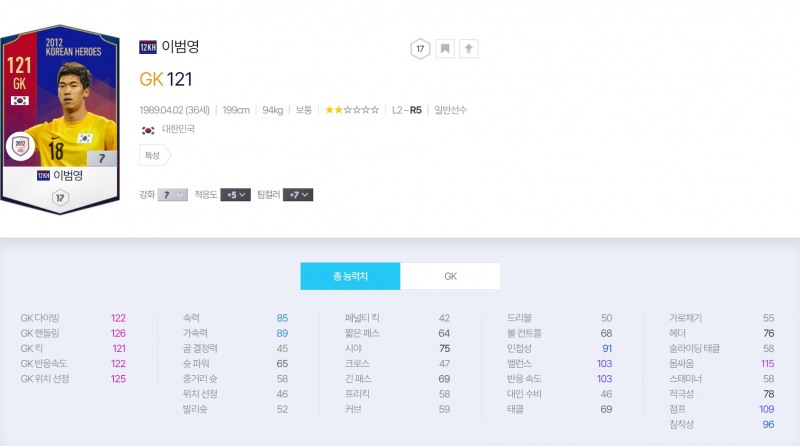
Task: Click the 커브 value 59
Action: click(444, 409)
